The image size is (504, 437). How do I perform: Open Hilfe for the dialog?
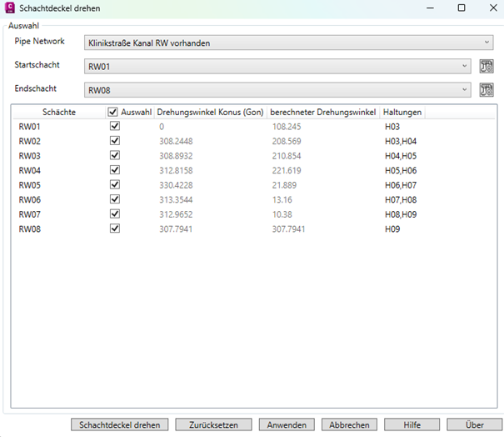tap(412, 424)
